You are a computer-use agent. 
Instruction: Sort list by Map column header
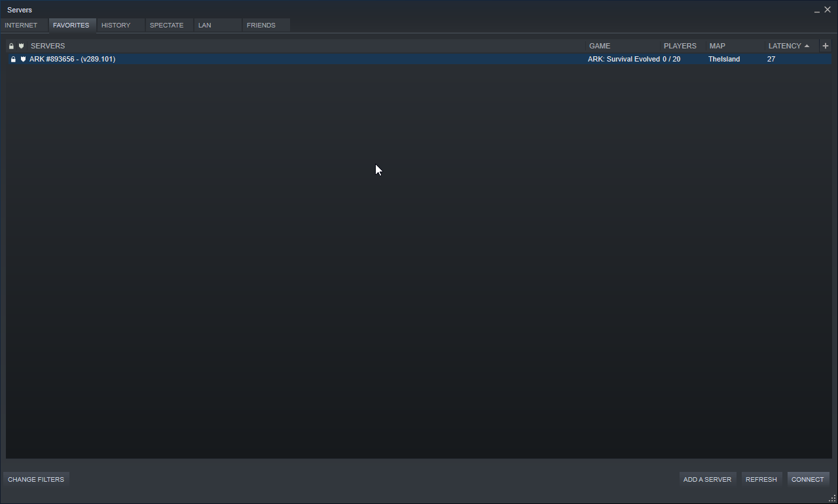(x=717, y=46)
